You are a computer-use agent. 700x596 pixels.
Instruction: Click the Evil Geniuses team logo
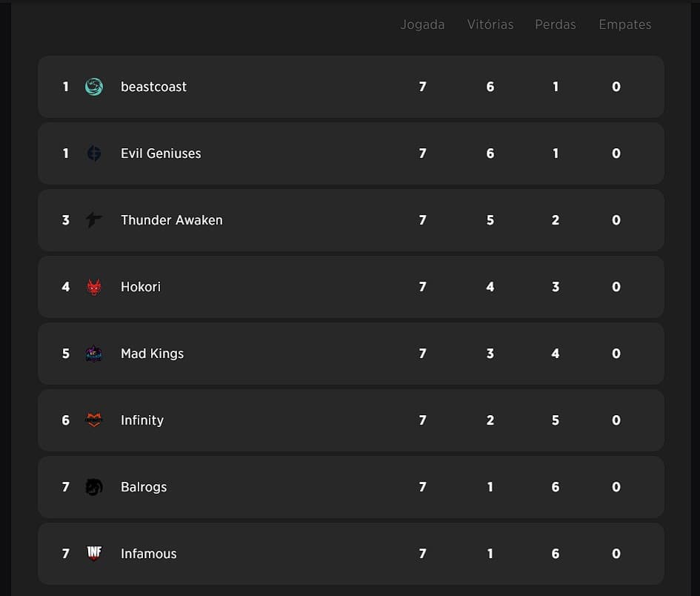pyautogui.click(x=94, y=153)
